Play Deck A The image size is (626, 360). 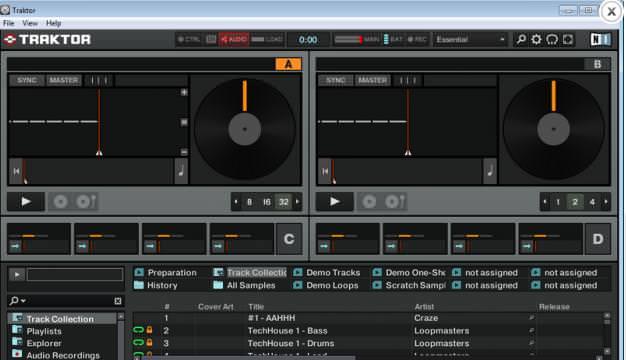(x=26, y=202)
